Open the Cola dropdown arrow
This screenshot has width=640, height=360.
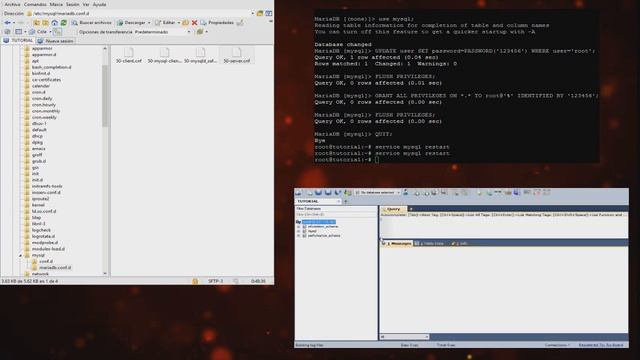click(x=50, y=32)
